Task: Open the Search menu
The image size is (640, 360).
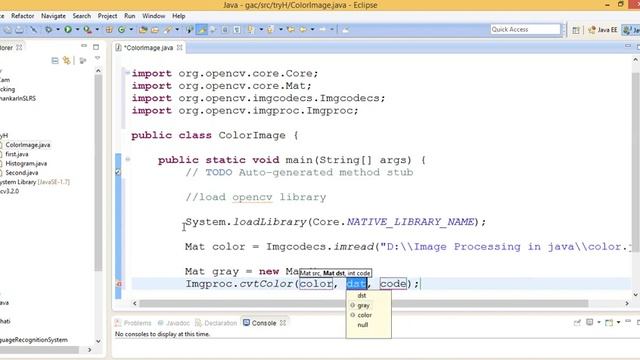Action: point(82,16)
